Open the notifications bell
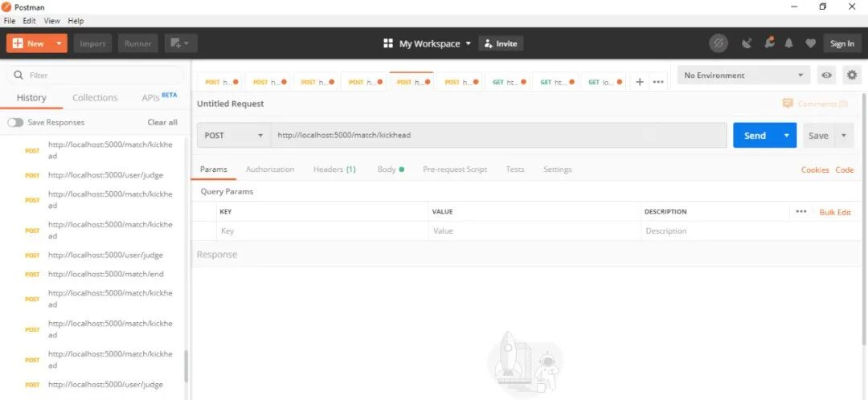 [x=789, y=43]
